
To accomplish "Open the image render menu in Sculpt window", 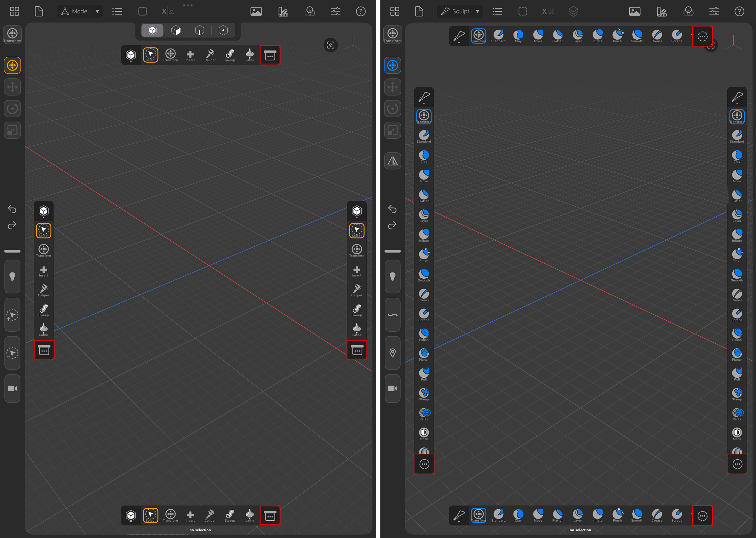I will pos(635,12).
